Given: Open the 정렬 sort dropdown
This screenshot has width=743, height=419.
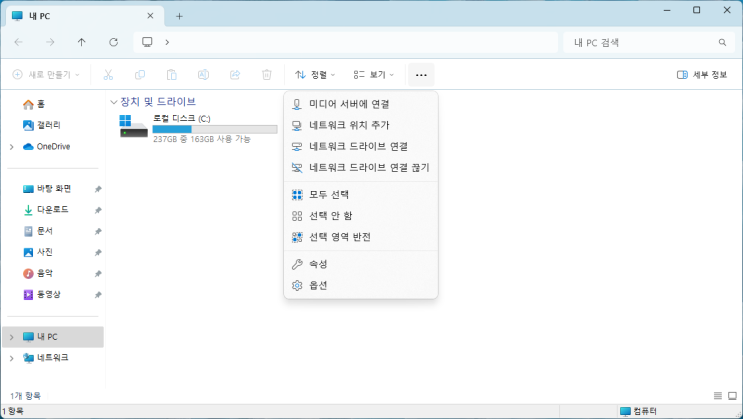Looking at the screenshot, I should (x=315, y=74).
